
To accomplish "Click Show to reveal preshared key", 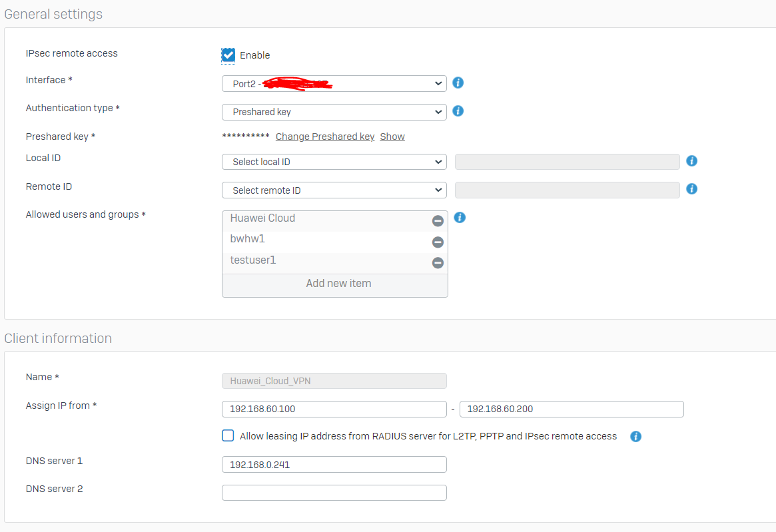I will [392, 136].
